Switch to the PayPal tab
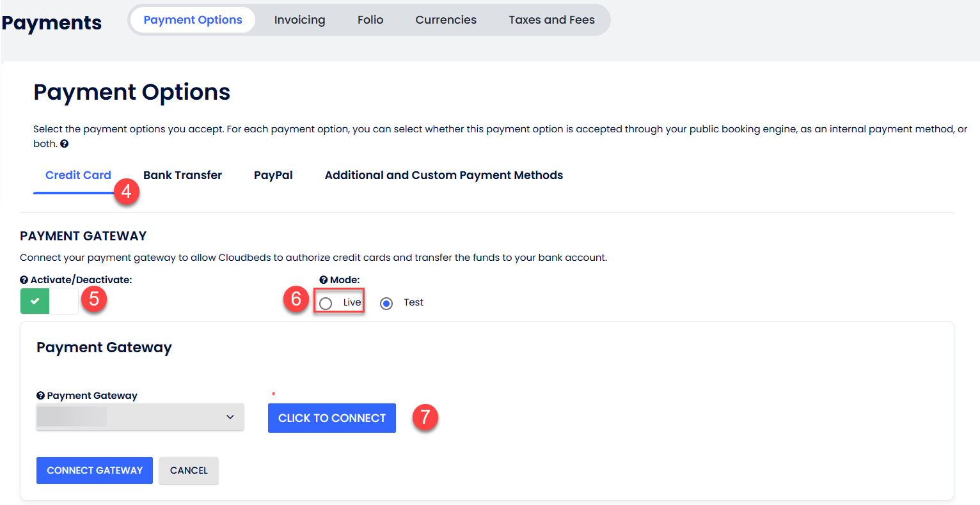Screen dimensions: 980x505 click(273, 175)
